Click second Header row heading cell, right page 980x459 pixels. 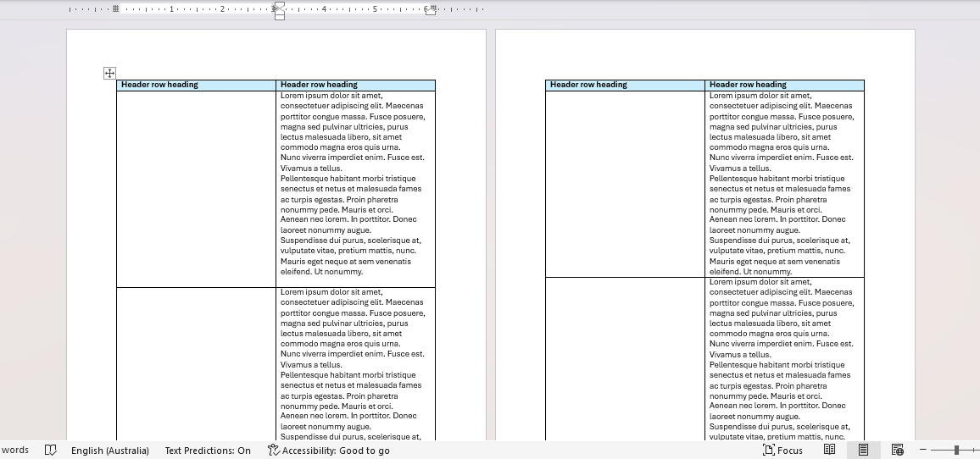784,85
